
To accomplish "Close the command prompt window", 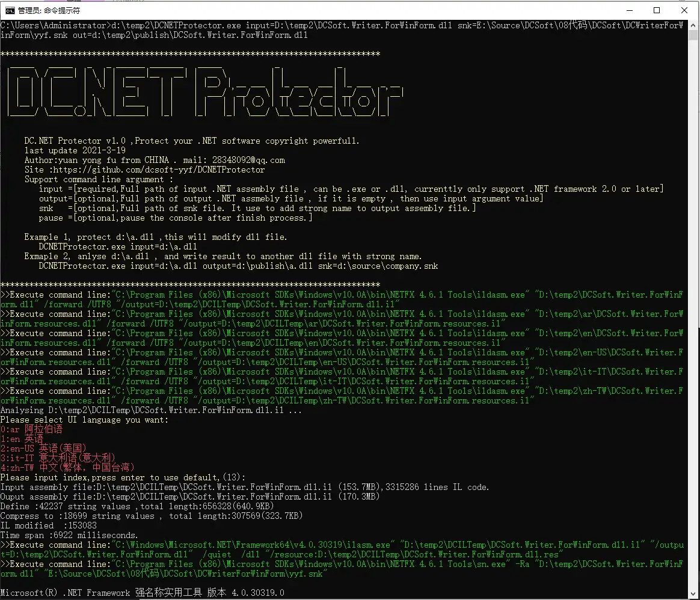I will (x=684, y=10).
